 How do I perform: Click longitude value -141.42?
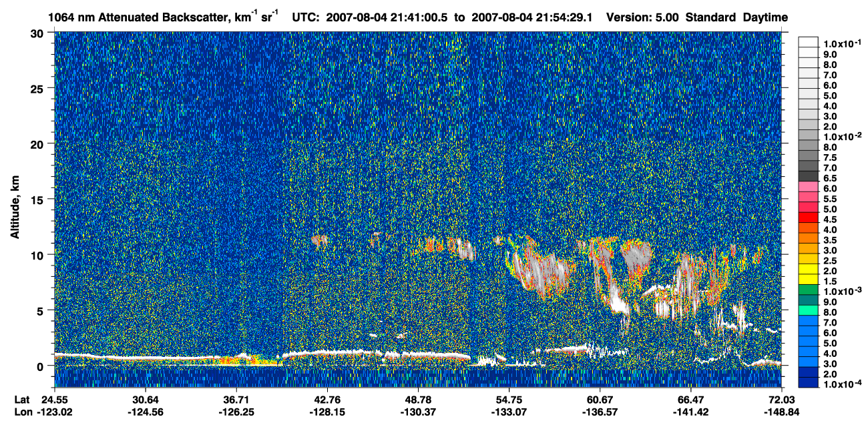(691, 412)
